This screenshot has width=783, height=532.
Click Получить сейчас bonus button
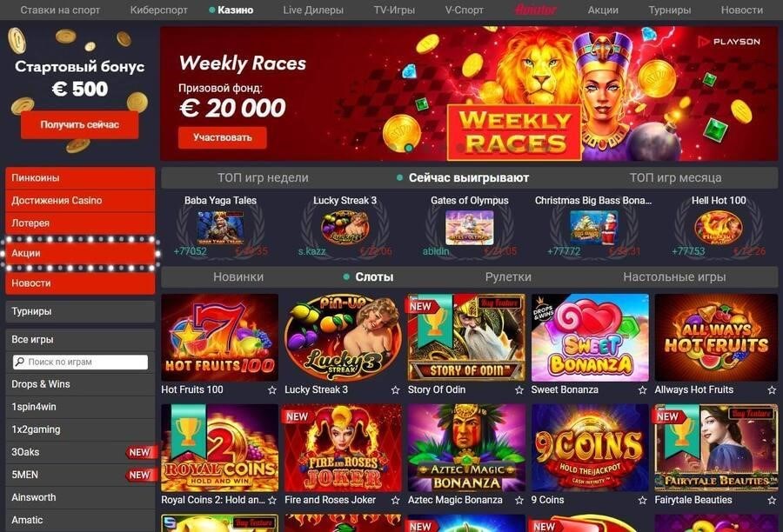80,125
